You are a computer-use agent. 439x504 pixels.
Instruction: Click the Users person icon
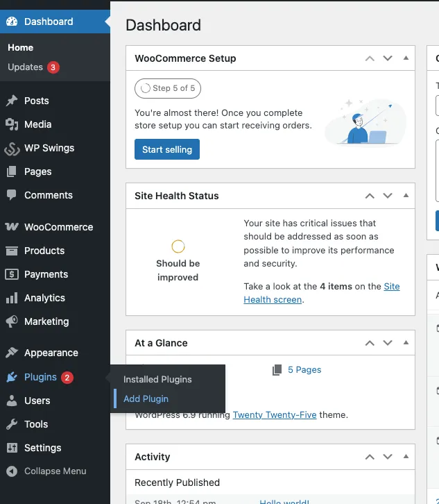click(x=12, y=401)
